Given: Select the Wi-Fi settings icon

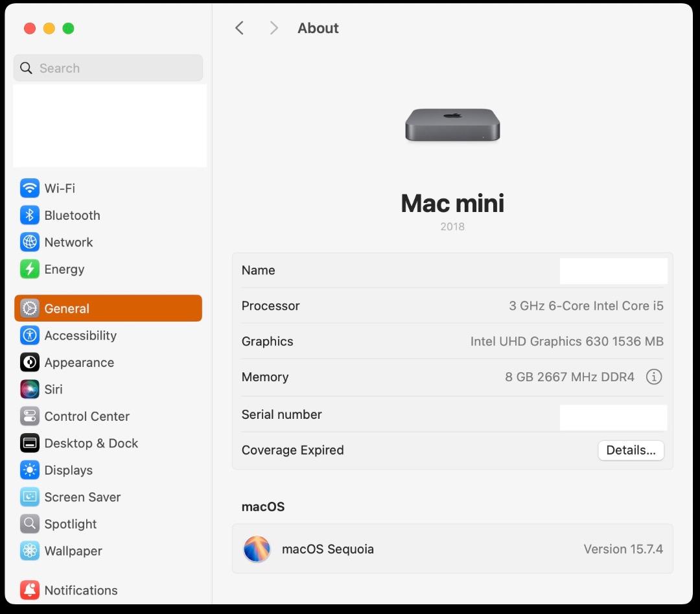Looking at the screenshot, I should click(x=29, y=188).
